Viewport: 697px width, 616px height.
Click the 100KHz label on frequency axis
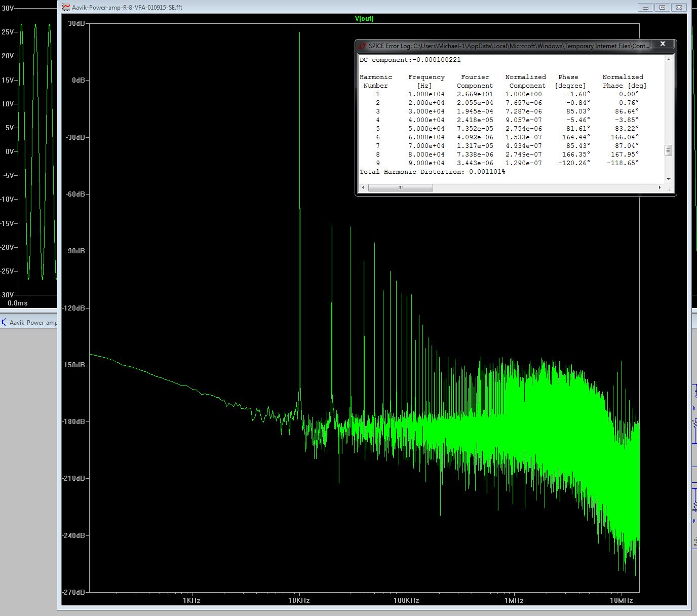tap(406, 600)
